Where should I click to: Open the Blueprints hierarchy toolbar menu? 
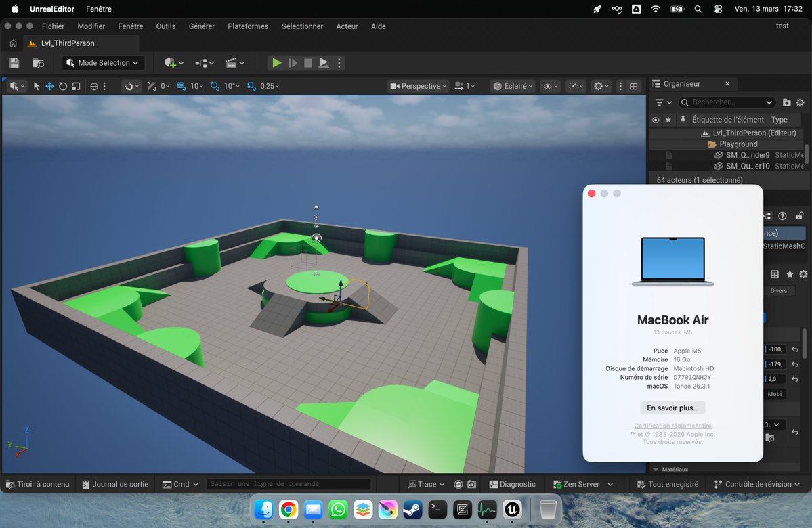tap(205, 63)
